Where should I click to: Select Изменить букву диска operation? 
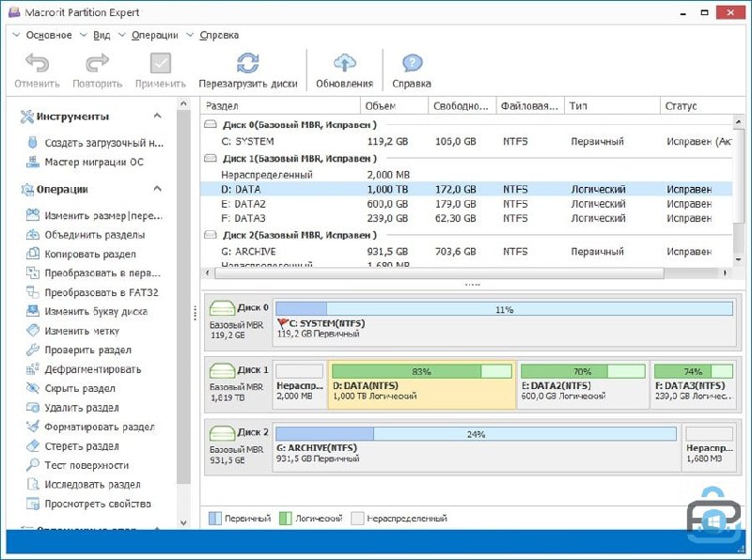(86, 311)
